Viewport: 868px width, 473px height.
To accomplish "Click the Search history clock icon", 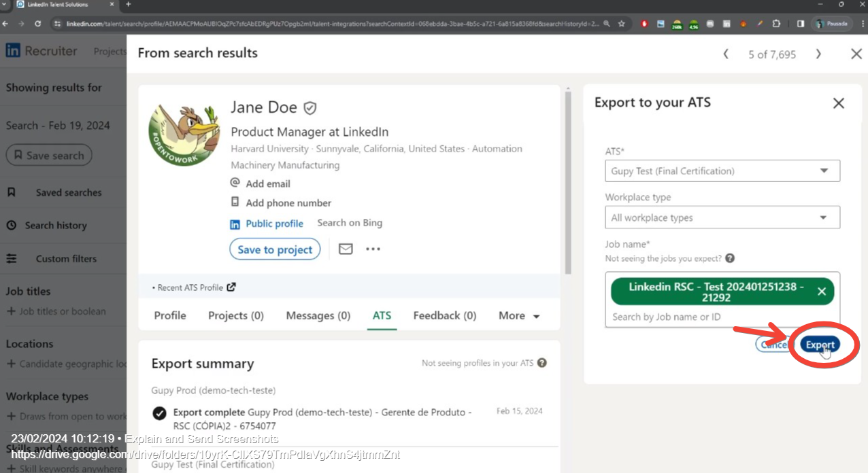I will tap(12, 225).
